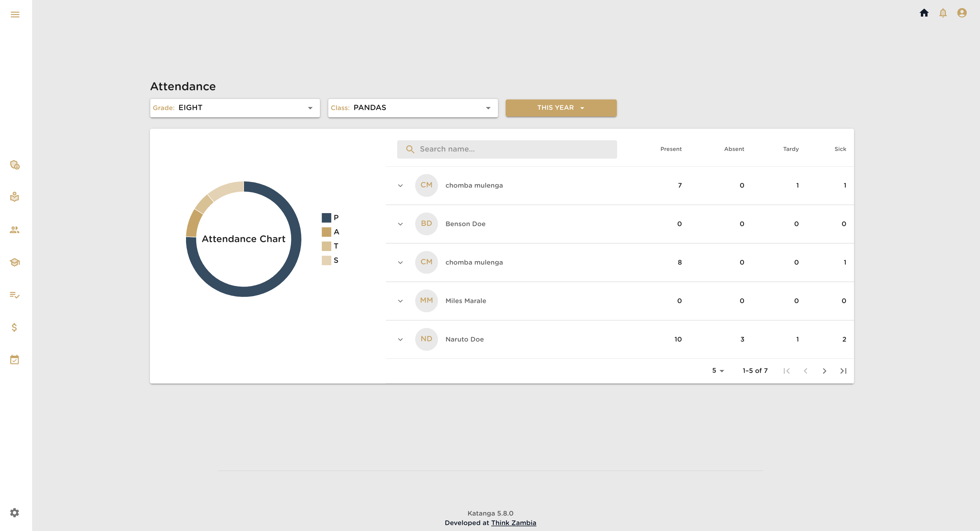
Task: Click the Think Zambia link
Action: (514, 523)
